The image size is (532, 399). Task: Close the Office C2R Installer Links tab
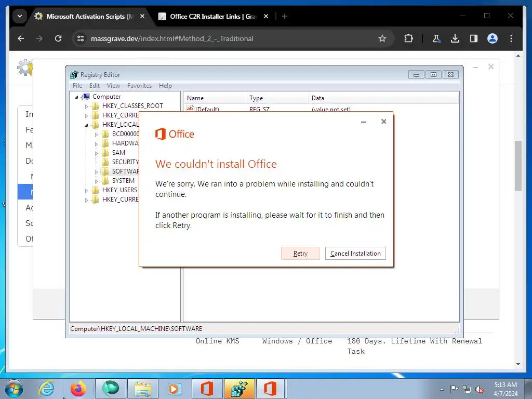tap(266, 16)
